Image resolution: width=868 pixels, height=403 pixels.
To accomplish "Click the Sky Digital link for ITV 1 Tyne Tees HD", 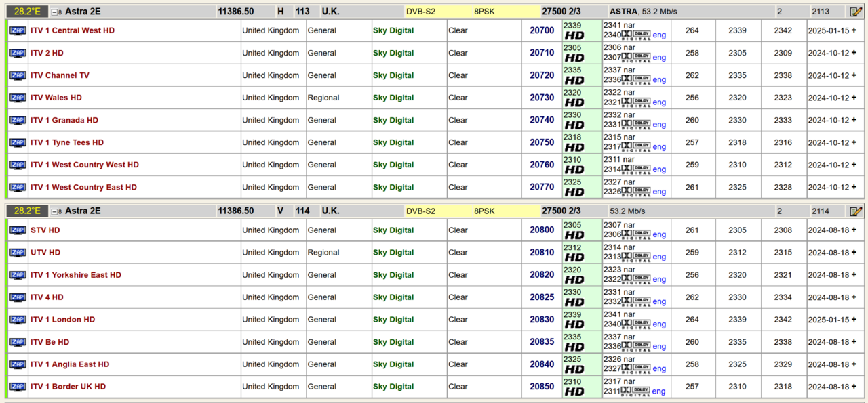I will click(393, 142).
